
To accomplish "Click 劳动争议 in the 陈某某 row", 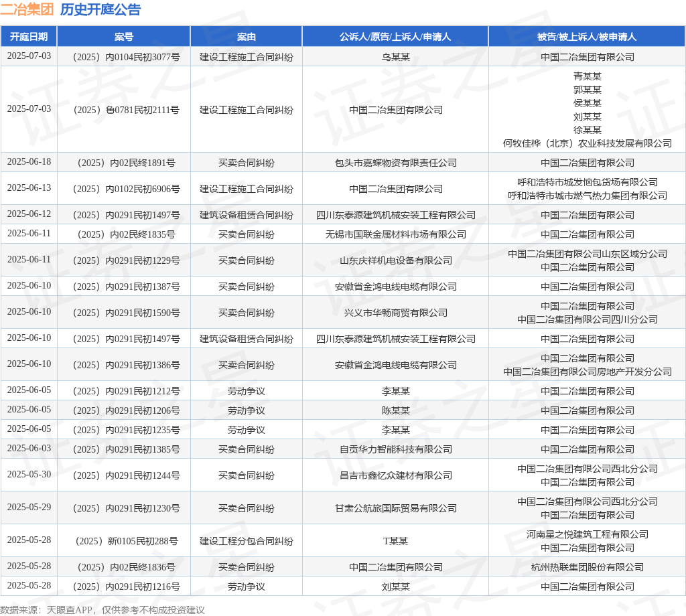I will (247, 411).
